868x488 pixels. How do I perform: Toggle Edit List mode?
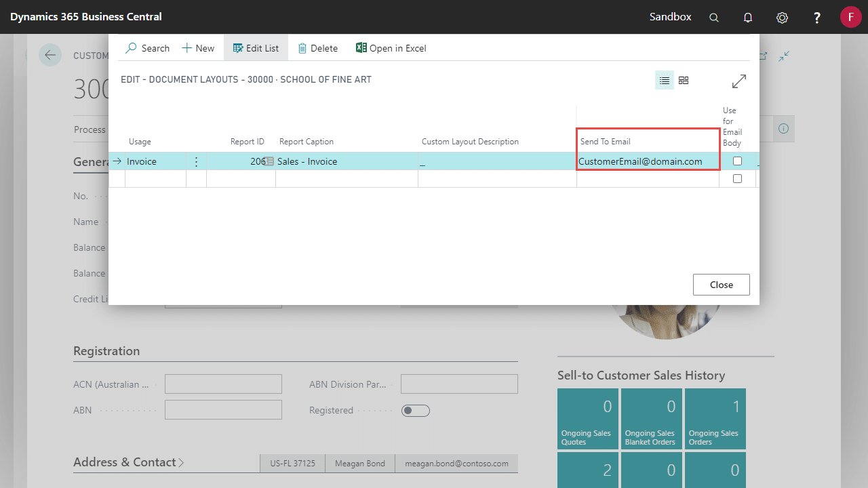[x=256, y=48]
